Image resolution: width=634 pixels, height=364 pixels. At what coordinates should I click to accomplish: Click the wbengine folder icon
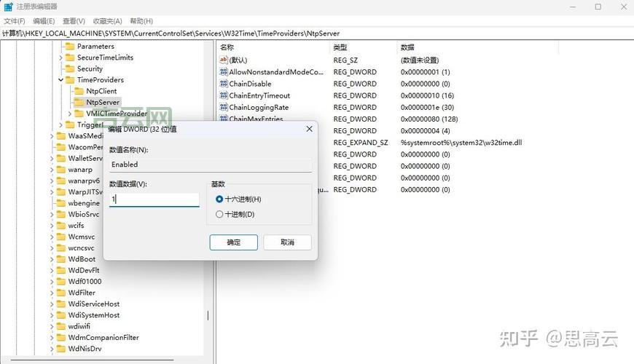click(61, 203)
